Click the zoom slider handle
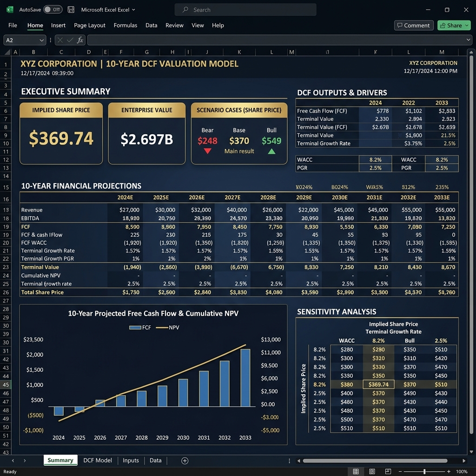Screen dimensions: 476x476 click(x=424, y=471)
